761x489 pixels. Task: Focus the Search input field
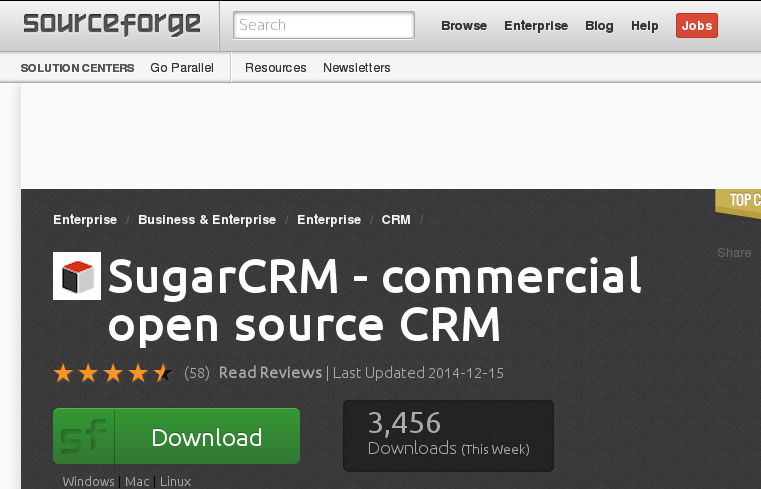324,25
